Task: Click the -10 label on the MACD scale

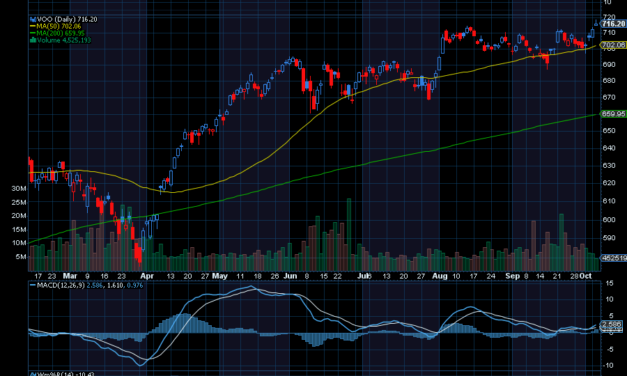Action: (x=608, y=366)
